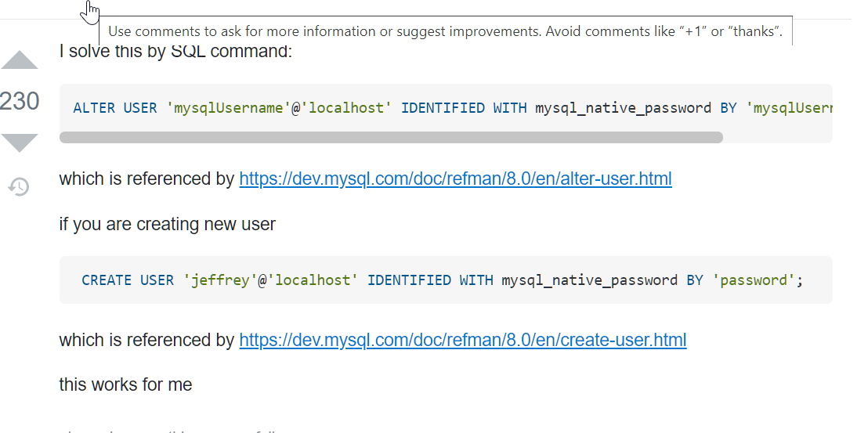Click the "if you are creating new user" line
The width and height of the screenshot is (868, 433).
[167, 224]
